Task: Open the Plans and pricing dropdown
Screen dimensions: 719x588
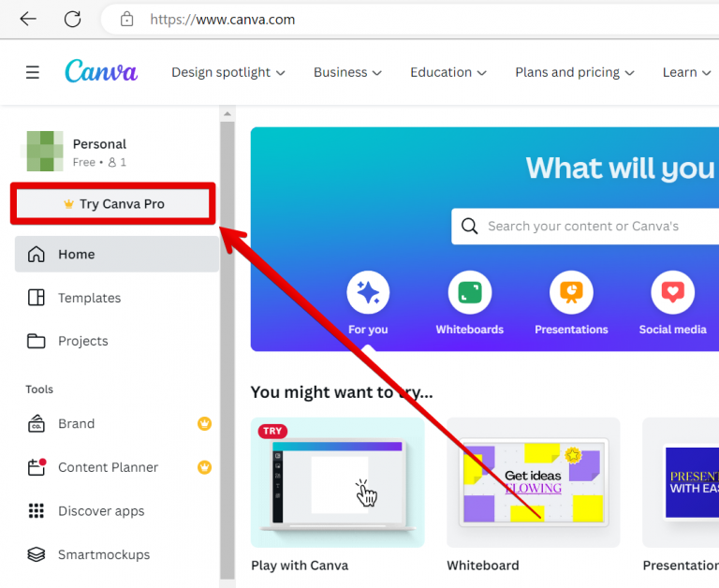Action: pyautogui.click(x=575, y=72)
